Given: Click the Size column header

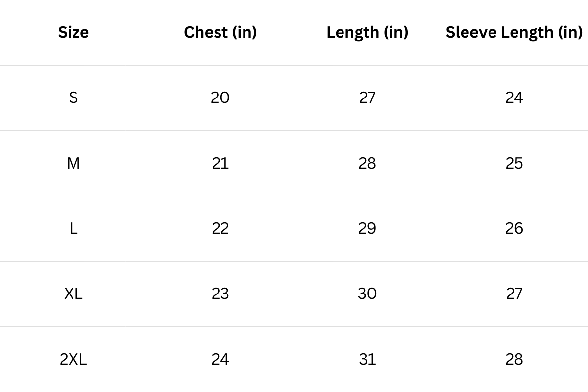Looking at the screenshot, I should point(73,32).
